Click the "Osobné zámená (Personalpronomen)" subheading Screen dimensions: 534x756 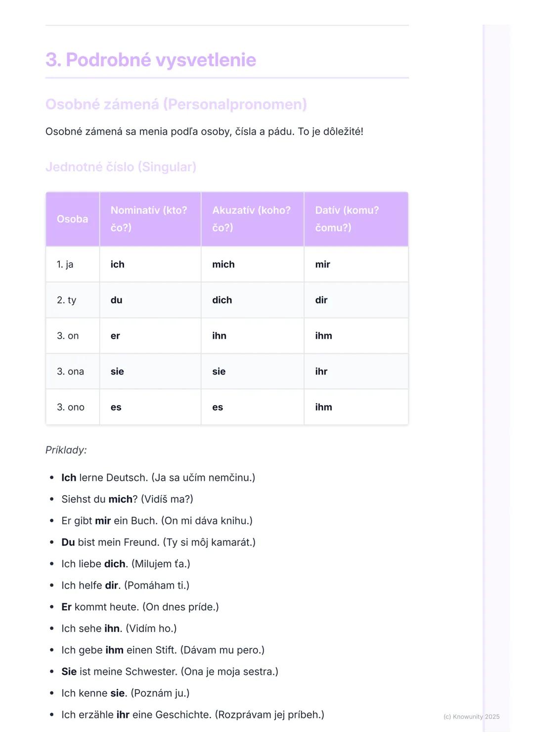[x=176, y=104]
